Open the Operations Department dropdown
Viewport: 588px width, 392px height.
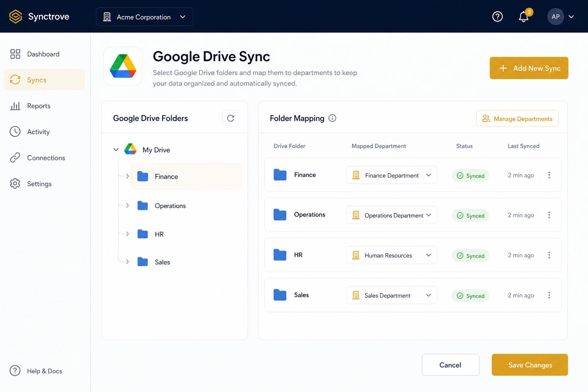pyautogui.click(x=392, y=215)
